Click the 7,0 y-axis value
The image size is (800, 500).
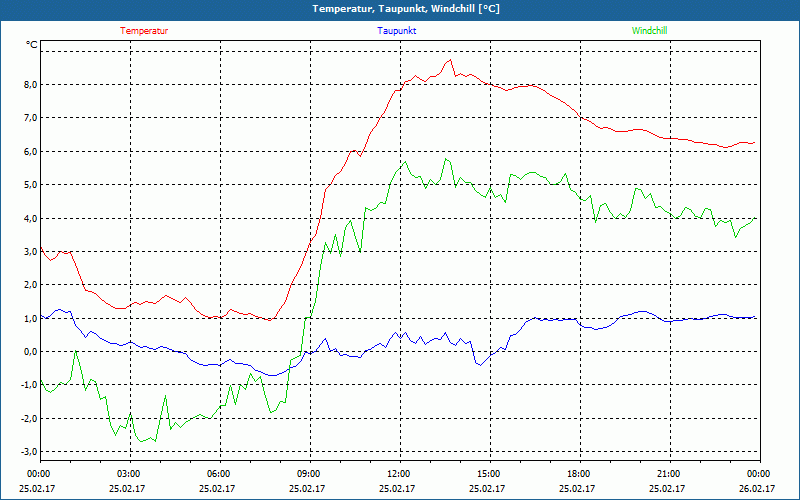(31, 118)
